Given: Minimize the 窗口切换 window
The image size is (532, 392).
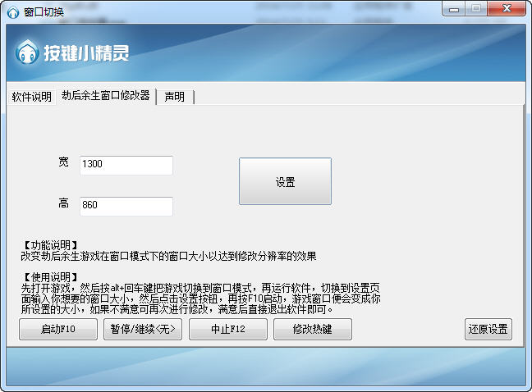Looking at the screenshot, I should tap(455, 8).
